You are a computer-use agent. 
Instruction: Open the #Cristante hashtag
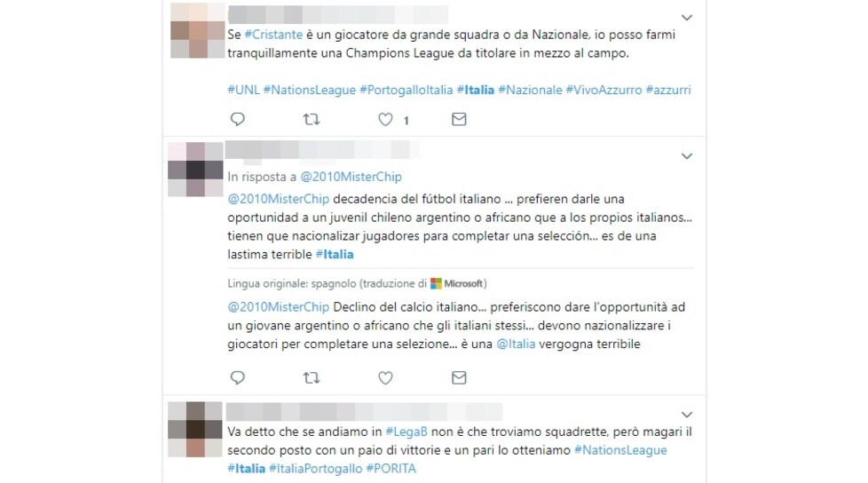[273, 35]
